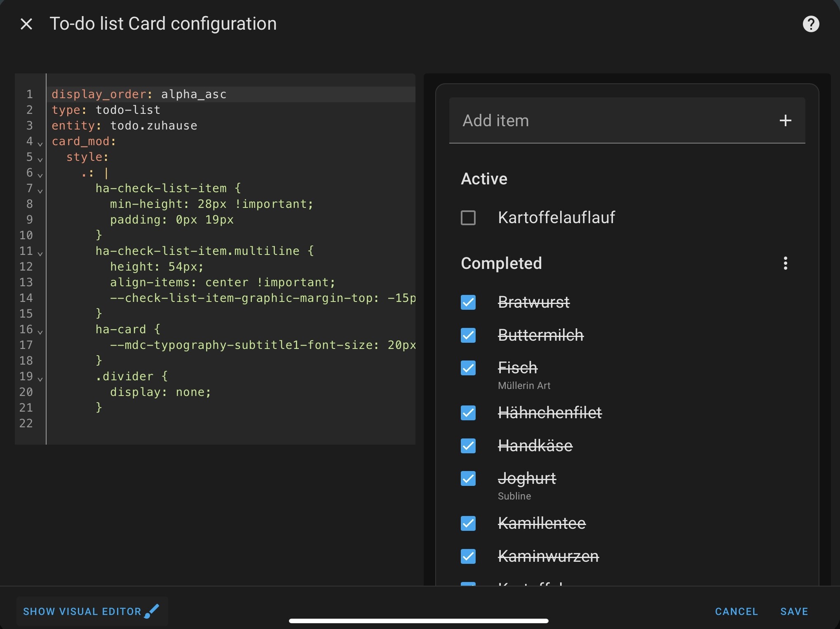Uncheck the Fisch item
Image resolution: width=840 pixels, height=629 pixels.
[468, 368]
